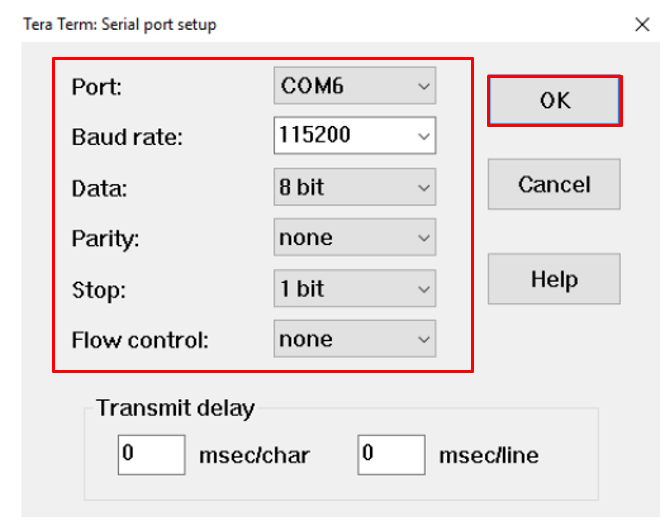Click the msec/char transmit delay field

pyautogui.click(x=152, y=455)
